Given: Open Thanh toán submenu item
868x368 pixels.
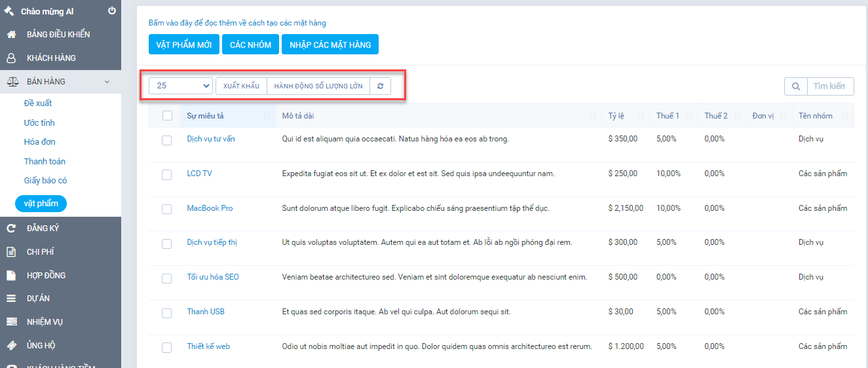Looking at the screenshot, I should [x=45, y=162].
